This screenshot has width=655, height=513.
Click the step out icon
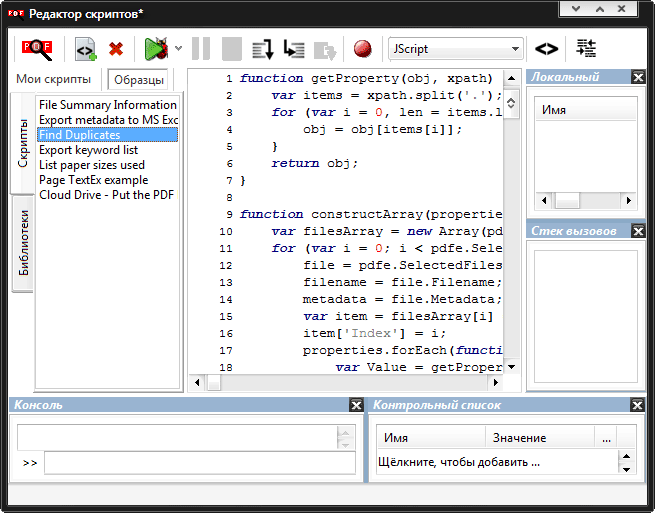point(325,50)
